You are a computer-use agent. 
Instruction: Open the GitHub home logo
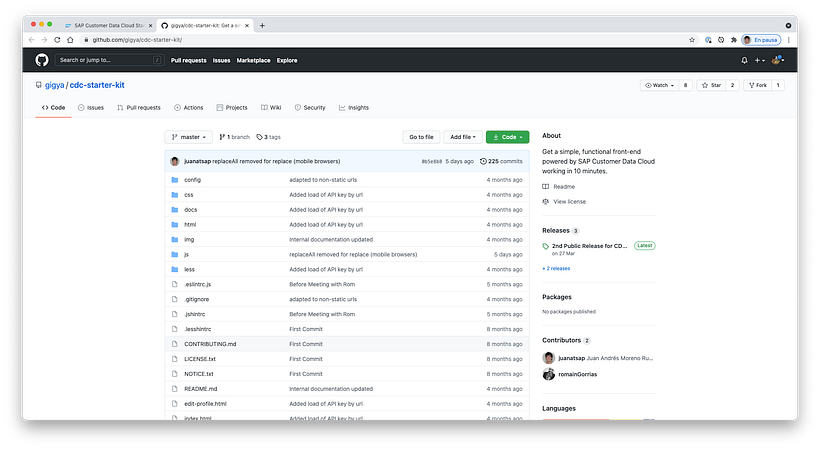click(42, 60)
